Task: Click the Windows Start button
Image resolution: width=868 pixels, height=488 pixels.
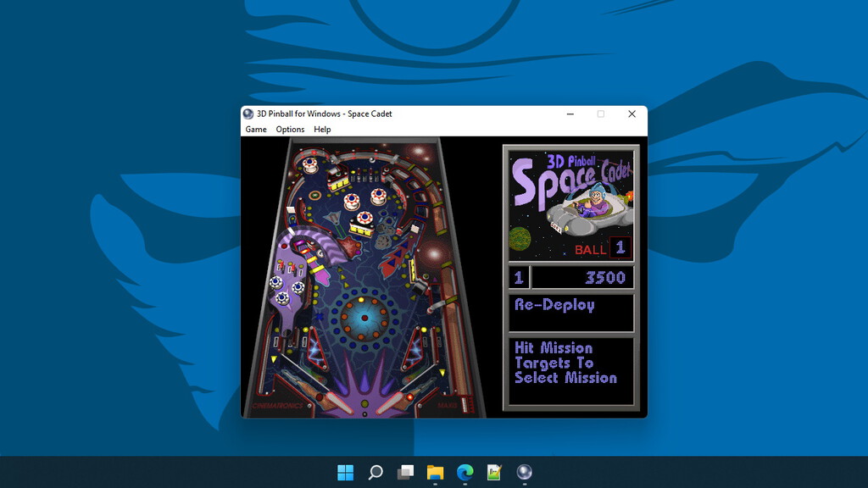Action: pos(346,472)
